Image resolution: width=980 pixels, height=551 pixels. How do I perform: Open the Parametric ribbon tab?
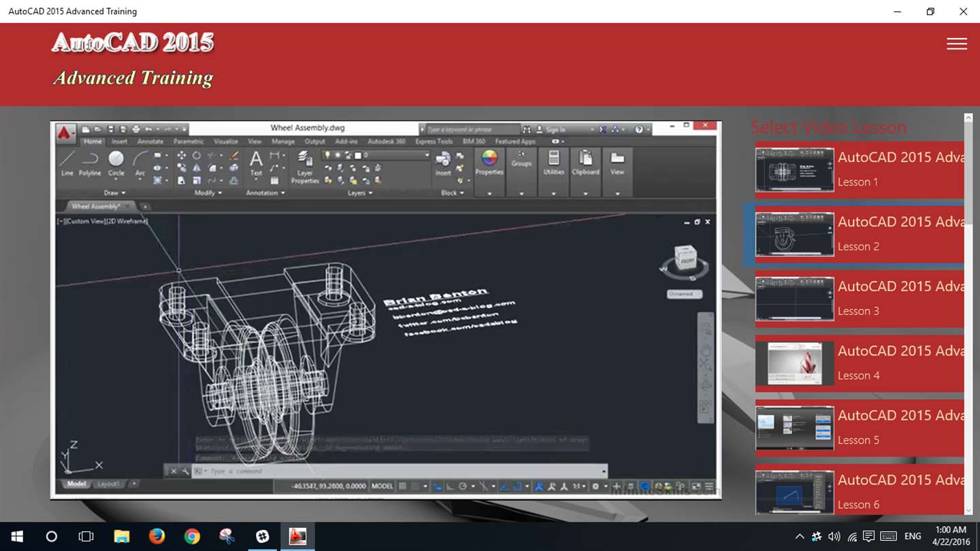click(x=189, y=141)
